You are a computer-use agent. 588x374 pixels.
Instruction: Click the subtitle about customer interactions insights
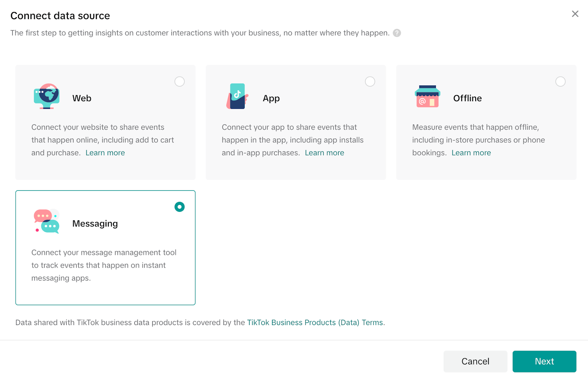200,33
